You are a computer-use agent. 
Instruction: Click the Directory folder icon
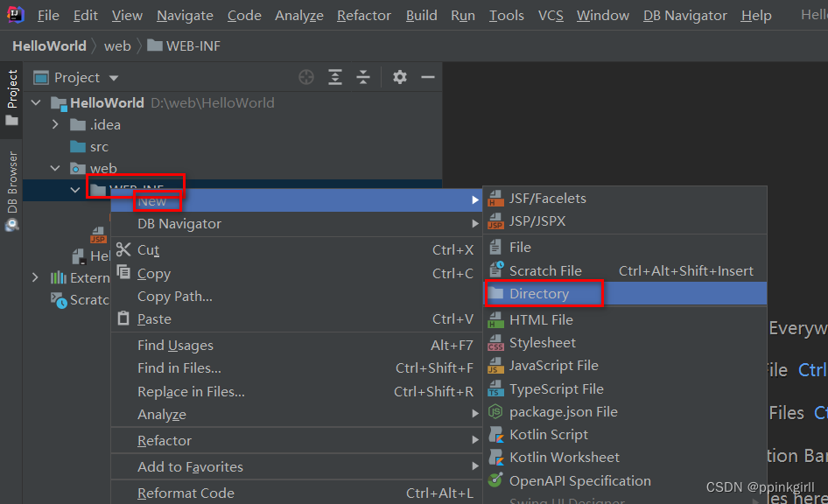(x=495, y=293)
